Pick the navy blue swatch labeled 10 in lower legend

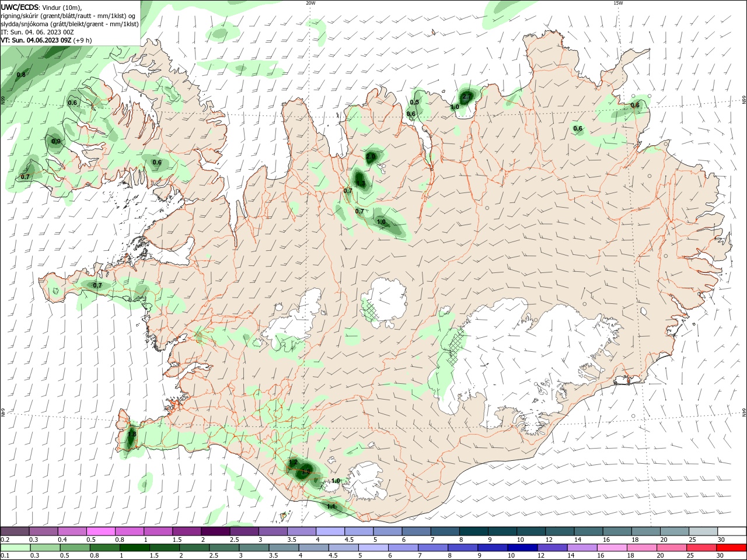(522, 548)
